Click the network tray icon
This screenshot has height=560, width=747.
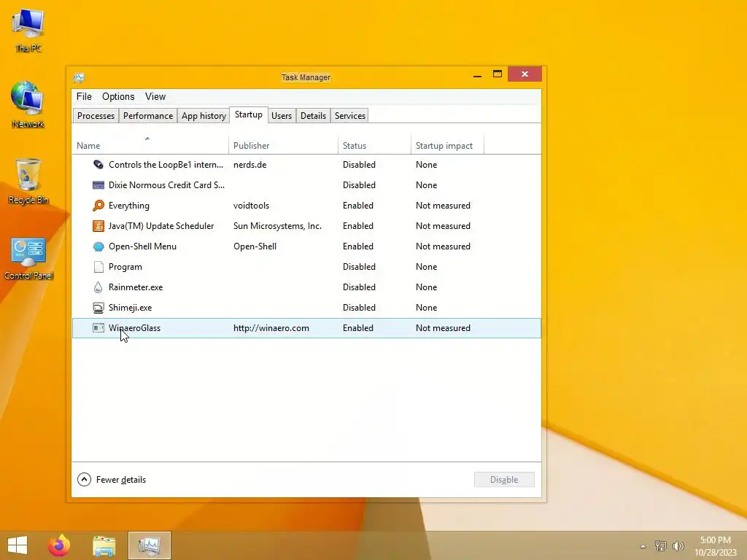[660, 545]
